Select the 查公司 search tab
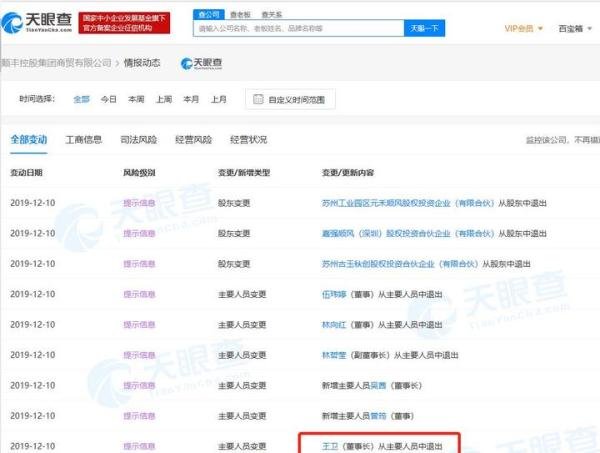This screenshot has width=600, height=453. point(209,15)
